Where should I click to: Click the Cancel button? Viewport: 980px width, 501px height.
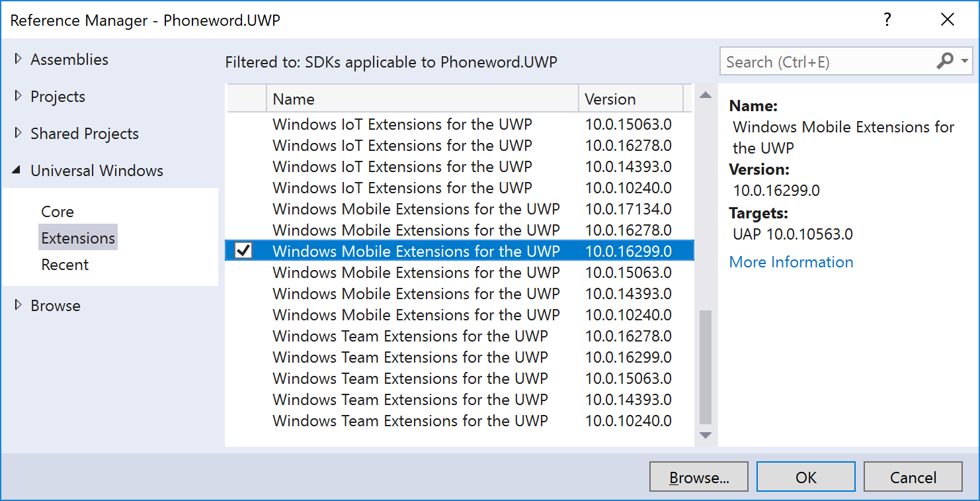click(913, 477)
